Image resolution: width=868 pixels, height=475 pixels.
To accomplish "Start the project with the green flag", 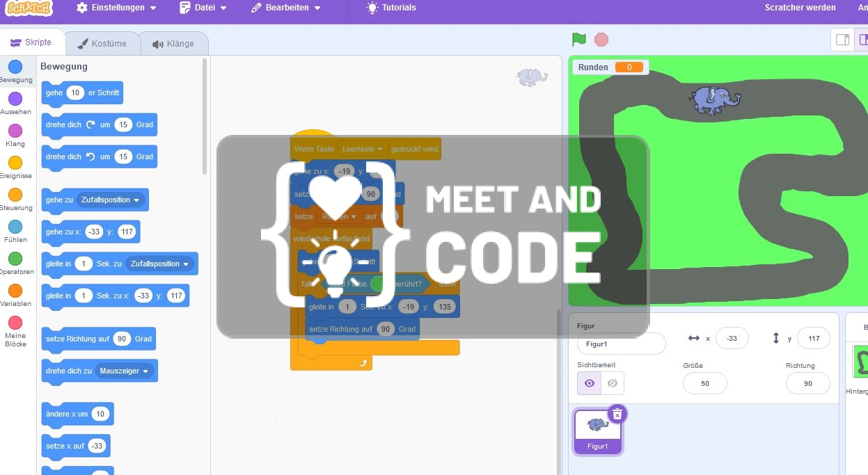I will [578, 40].
